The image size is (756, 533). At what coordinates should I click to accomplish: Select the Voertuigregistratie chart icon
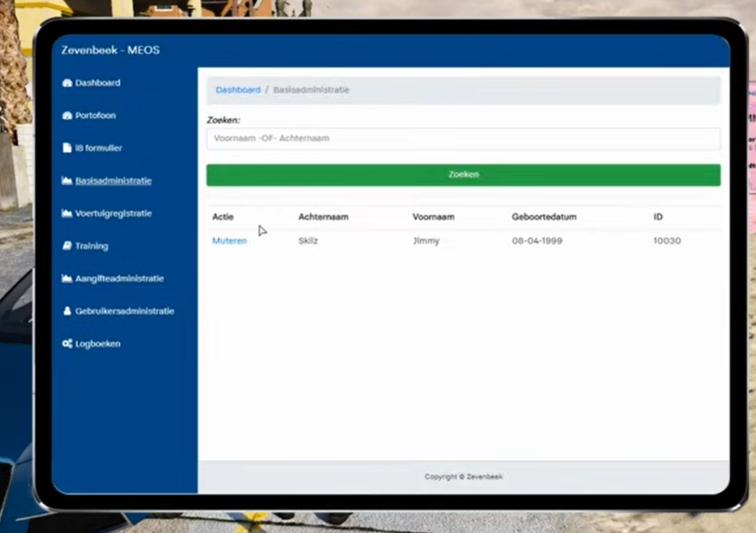67,214
